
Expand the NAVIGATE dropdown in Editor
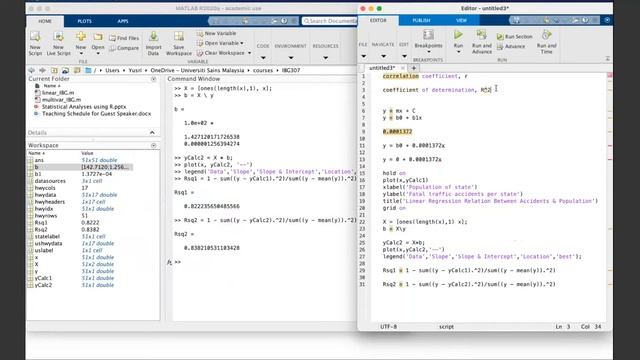(x=383, y=56)
